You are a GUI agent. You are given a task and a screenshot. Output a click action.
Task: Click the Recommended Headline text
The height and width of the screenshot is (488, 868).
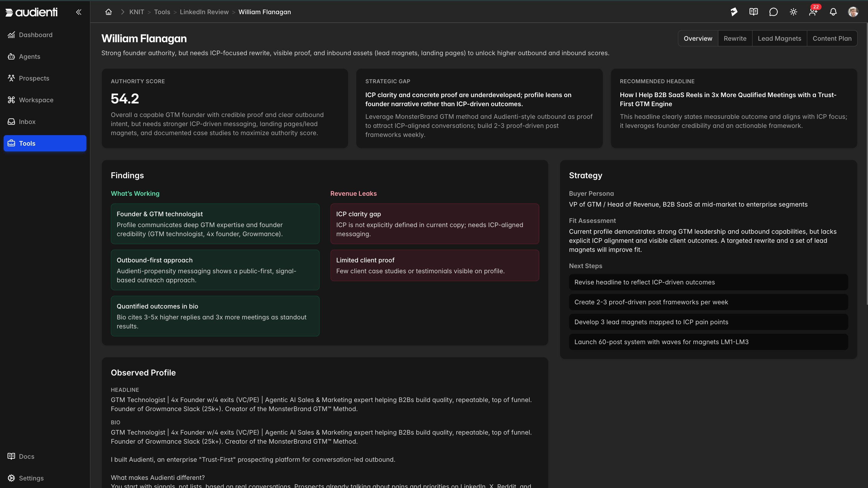[x=728, y=100]
